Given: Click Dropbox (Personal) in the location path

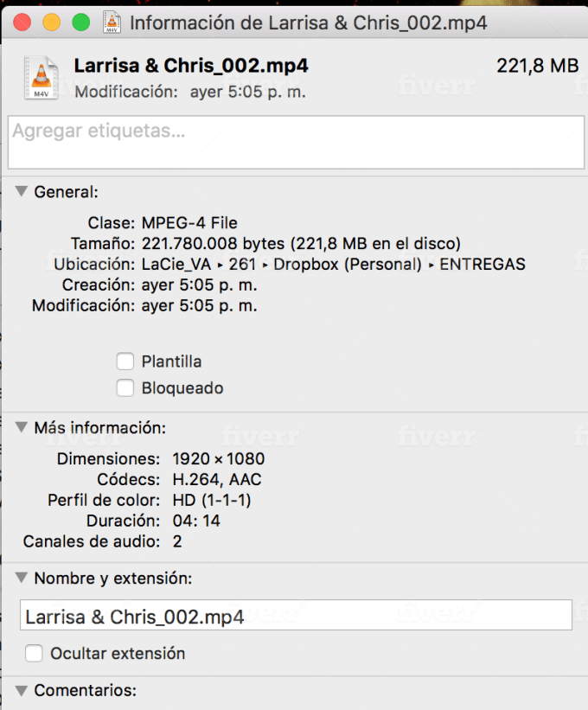Looking at the screenshot, I should click(x=348, y=265).
